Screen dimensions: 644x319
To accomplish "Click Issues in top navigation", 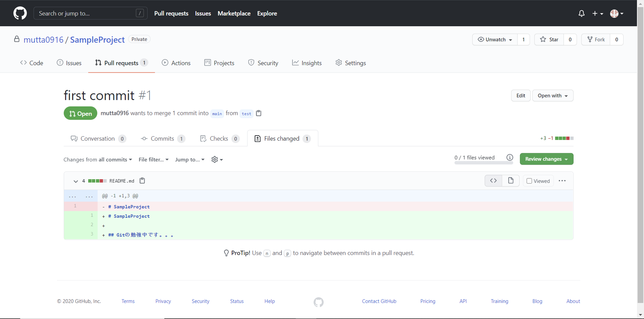I will tap(203, 13).
